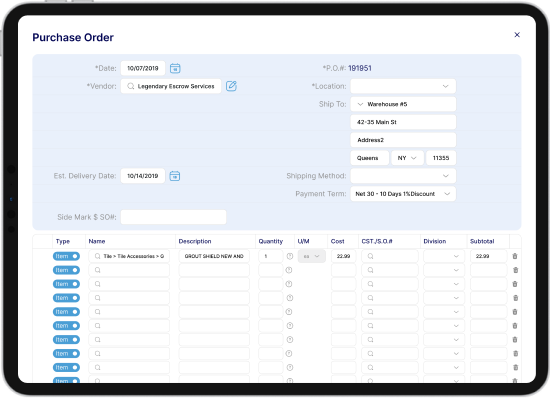Click search icon in second row Name field
This screenshot has width=550, height=398.
coord(98,270)
